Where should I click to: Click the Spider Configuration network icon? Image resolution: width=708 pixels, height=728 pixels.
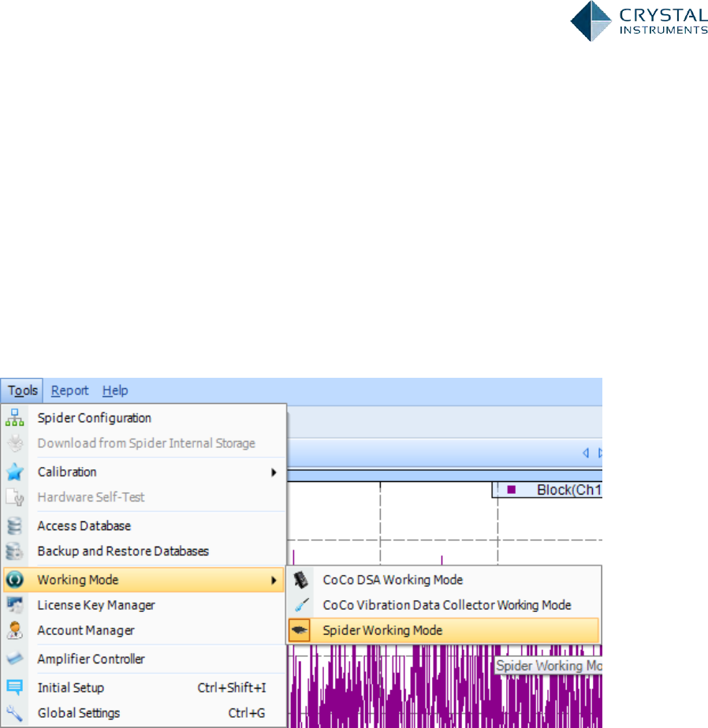click(15, 417)
